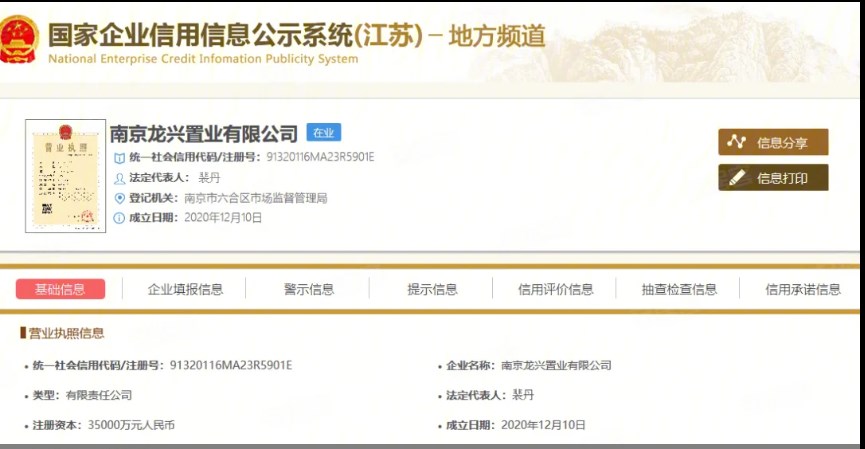Switch to the 信用承诺信息 tab
The height and width of the screenshot is (449, 865).
(802, 289)
